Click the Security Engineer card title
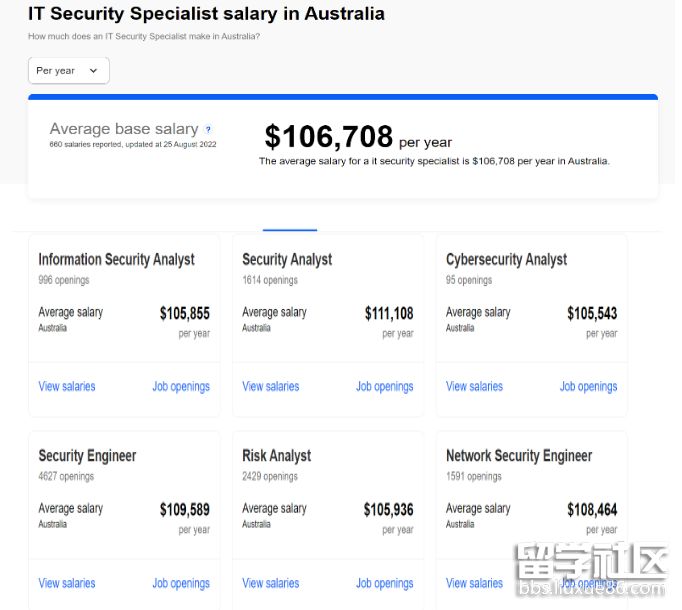682x610 pixels. [x=87, y=456]
